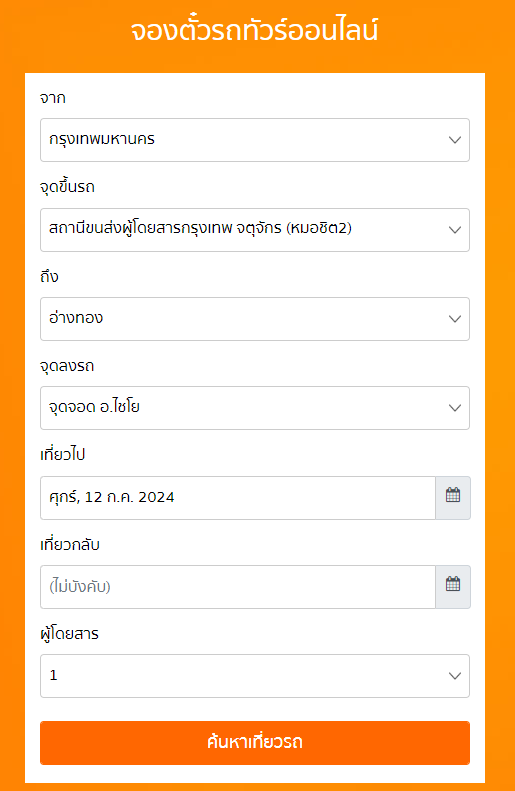
Task: Click the เที่ยวไป field label
Action: point(63,455)
